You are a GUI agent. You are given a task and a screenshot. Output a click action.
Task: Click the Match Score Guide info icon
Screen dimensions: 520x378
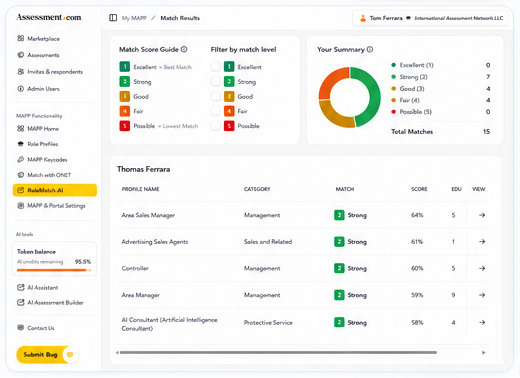184,49
